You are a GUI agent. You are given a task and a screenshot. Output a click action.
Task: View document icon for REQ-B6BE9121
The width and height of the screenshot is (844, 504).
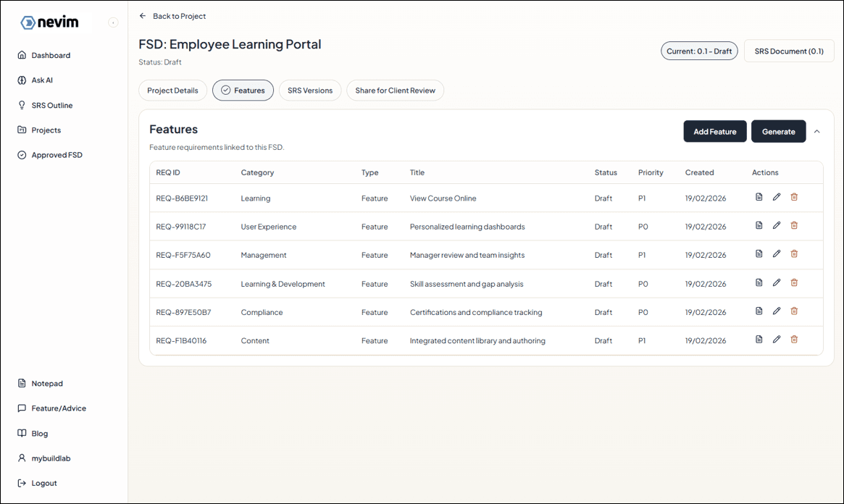pyautogui.click(x=759, y=196)
